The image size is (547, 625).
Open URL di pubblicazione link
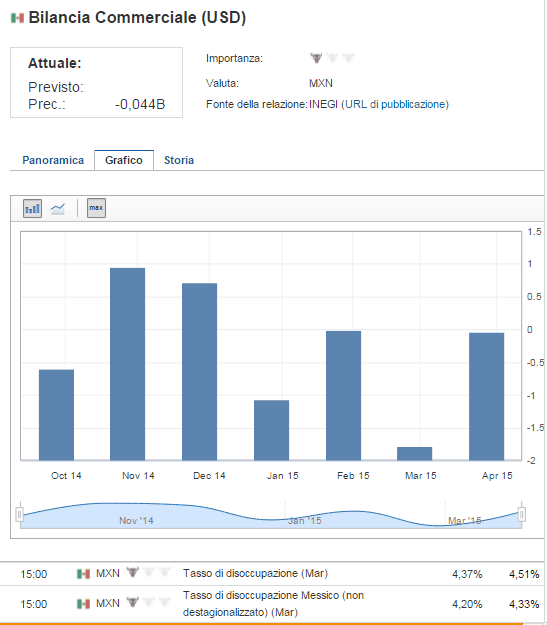[x=395, y=104]
